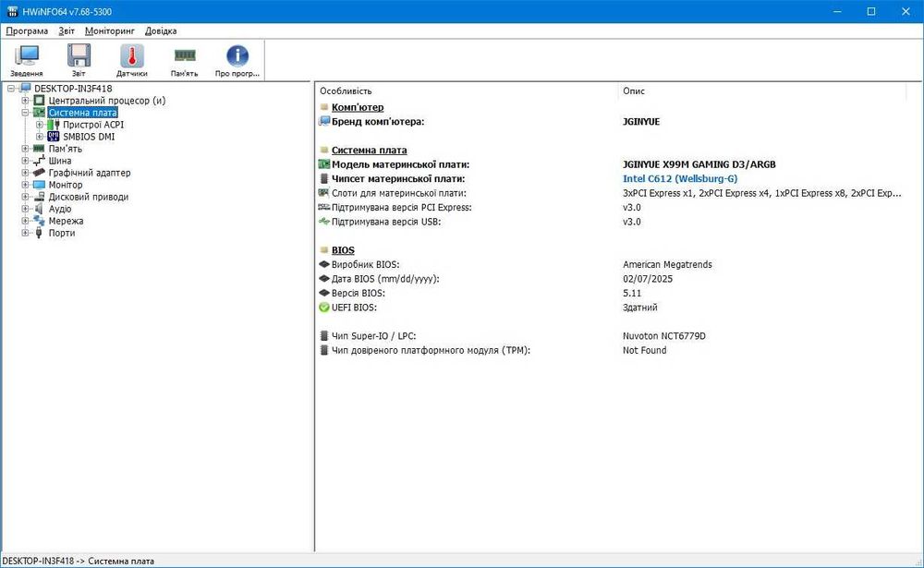
Task: Click the Комп'ютер section heading
Action: coord(358,107)
